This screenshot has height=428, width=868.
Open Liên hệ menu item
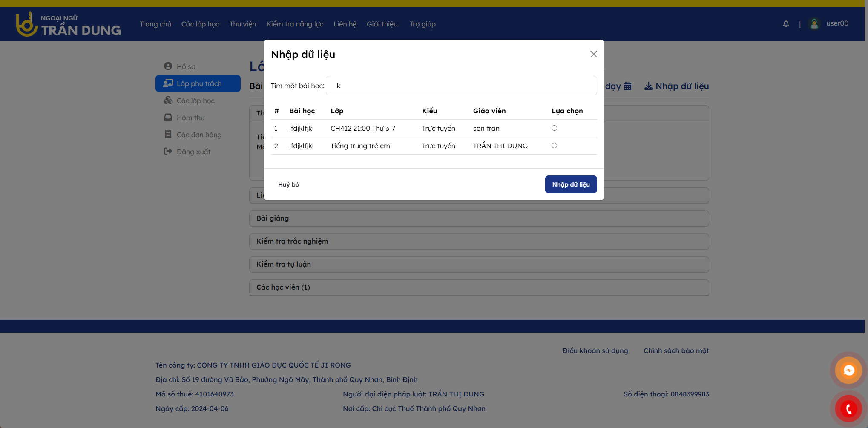point(345,24)
